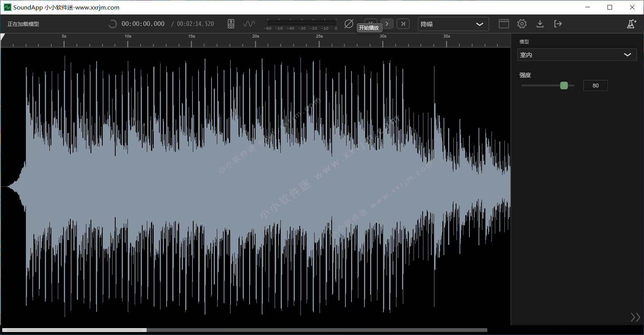Image resolution: width=644 pixels, height=335 pixels.
Task: Click the clapperboard video icon
Action: (x=504, y=24)
